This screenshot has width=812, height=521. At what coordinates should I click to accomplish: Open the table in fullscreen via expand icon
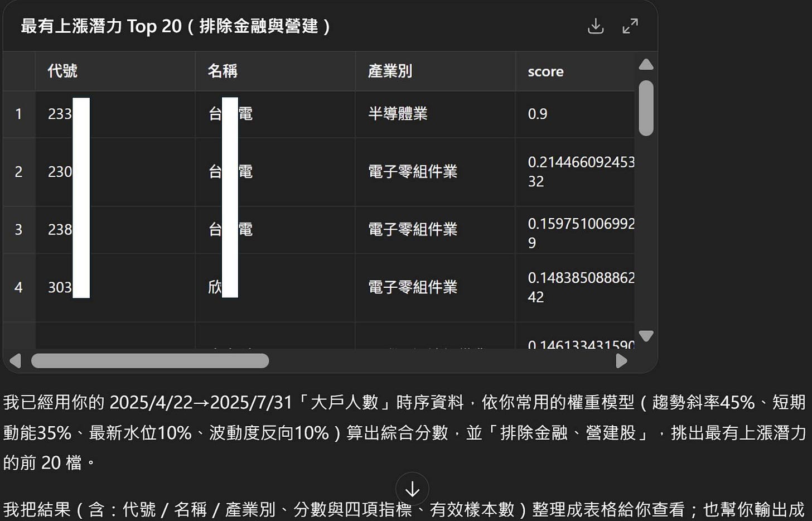pos(631,26)
